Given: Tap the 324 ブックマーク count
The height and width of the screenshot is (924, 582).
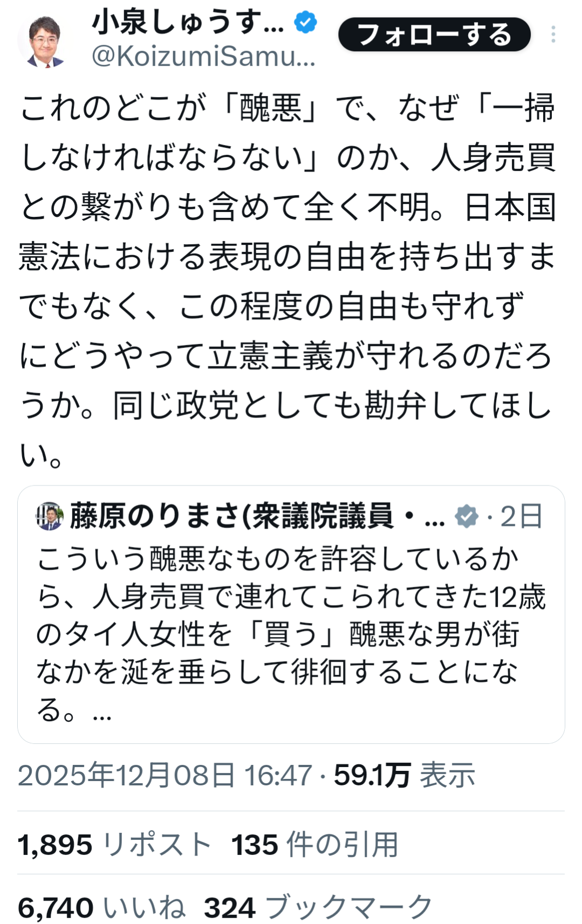Looking at the screenshot, I should click(x=318, y=907).
